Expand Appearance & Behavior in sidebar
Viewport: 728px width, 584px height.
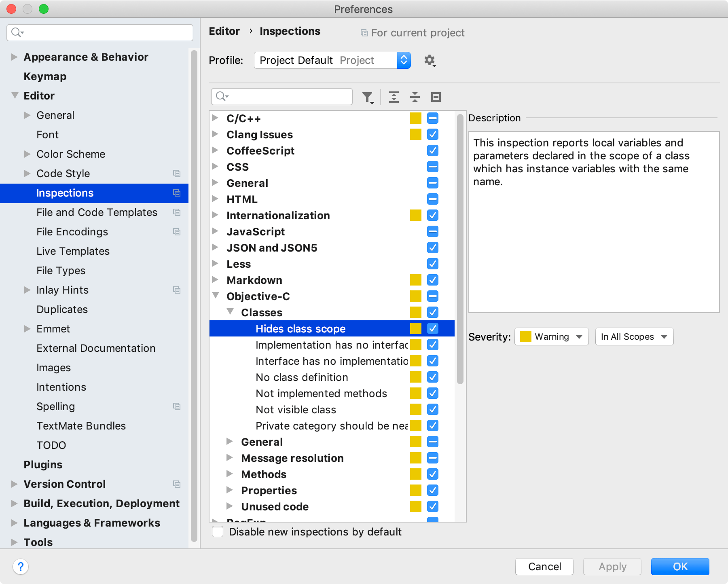pyautogui.click(x=14, y=57)
